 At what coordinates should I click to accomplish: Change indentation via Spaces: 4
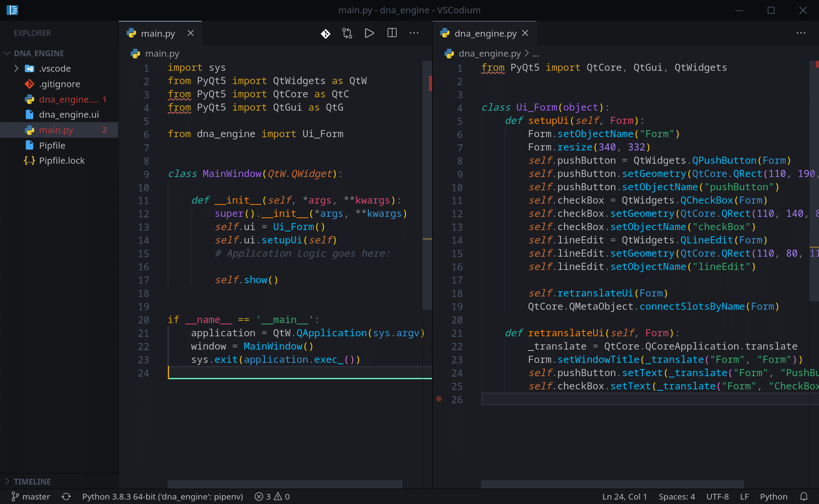click(x=676, y=496)
